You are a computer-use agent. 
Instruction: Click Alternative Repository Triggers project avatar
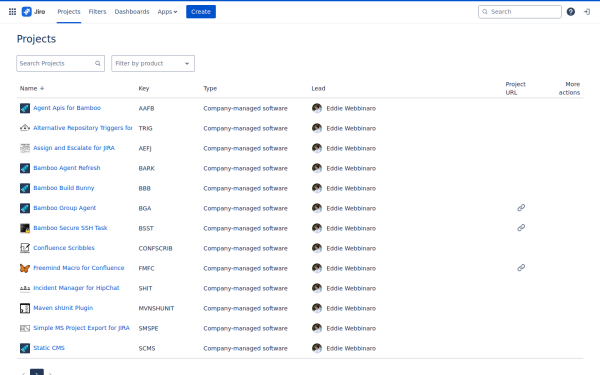click(25, 128)
